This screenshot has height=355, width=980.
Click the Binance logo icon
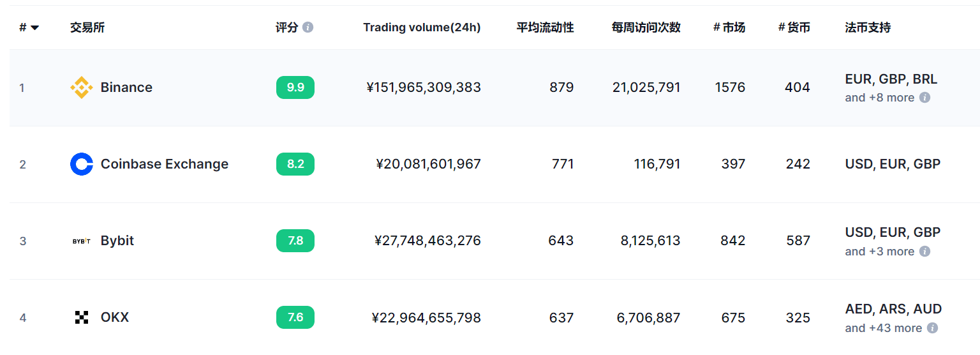coord(82,87)
